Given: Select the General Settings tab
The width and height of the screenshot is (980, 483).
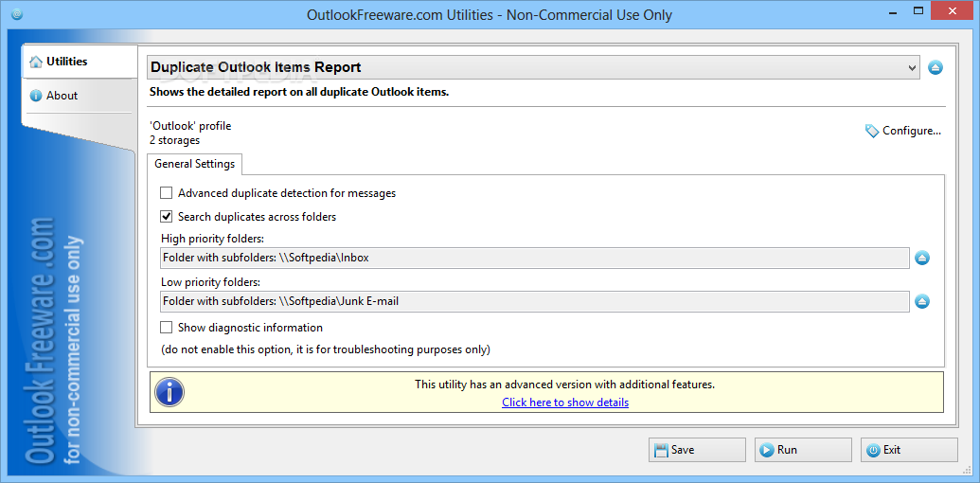Looking at the screenshot, I should coord(195,164).
